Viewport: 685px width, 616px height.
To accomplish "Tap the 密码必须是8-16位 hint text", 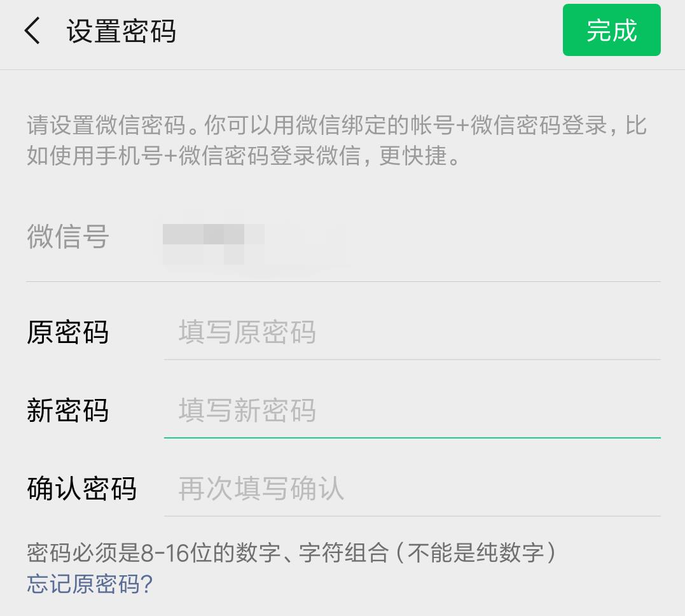I will (291, 552).
